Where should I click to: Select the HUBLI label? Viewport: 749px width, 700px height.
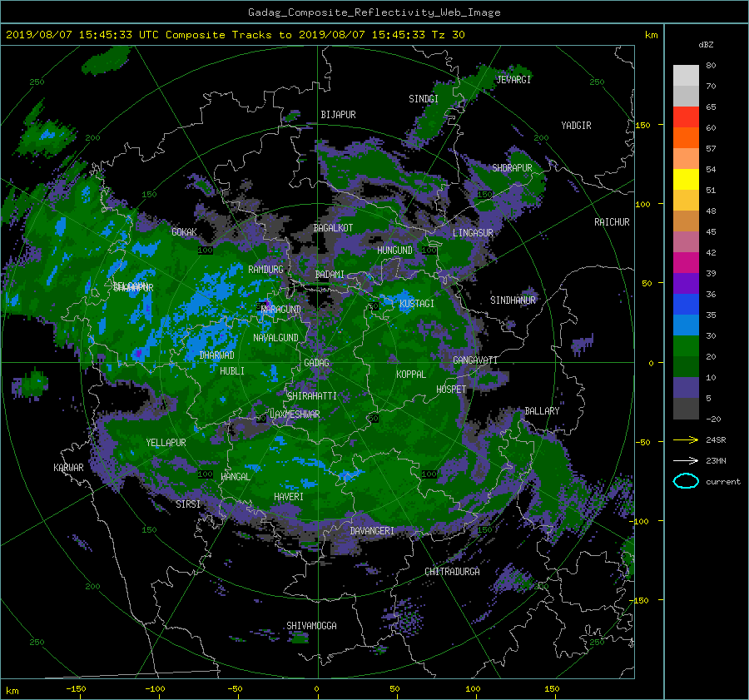point(231,371)
